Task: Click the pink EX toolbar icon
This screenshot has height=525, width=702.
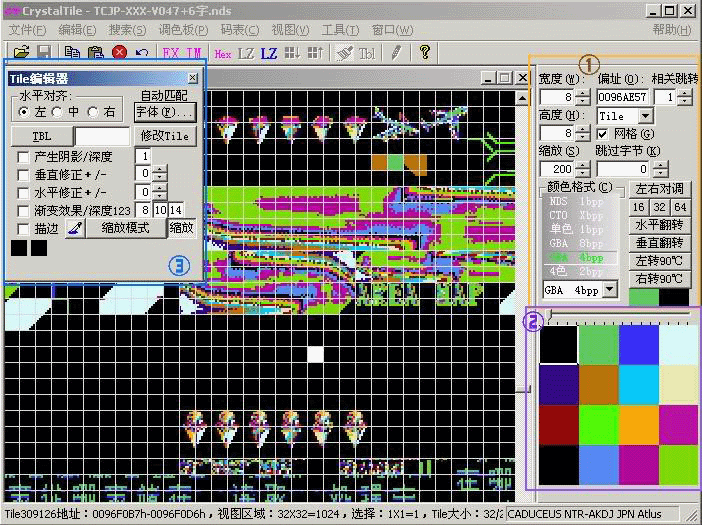Action: point(171,53)
